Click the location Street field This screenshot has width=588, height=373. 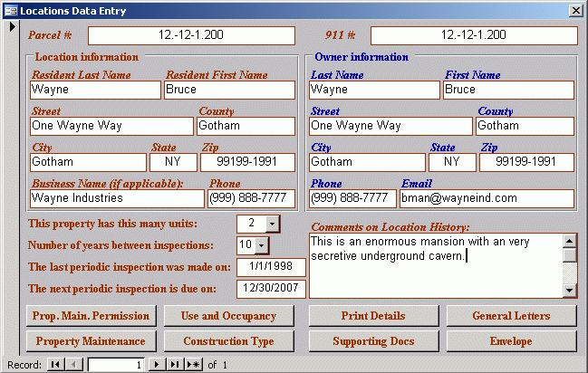tap(111, 126)
